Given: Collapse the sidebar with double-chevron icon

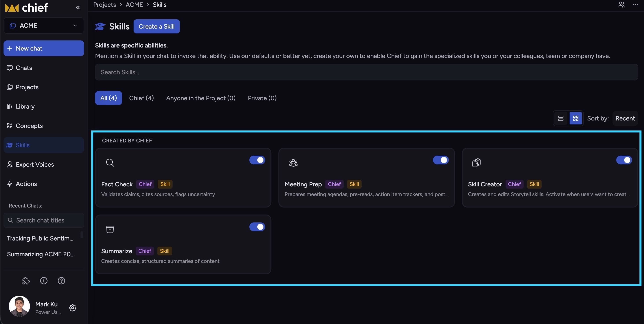Looking at the screenshot, I should pyautogui.click(x=78, y=7).
